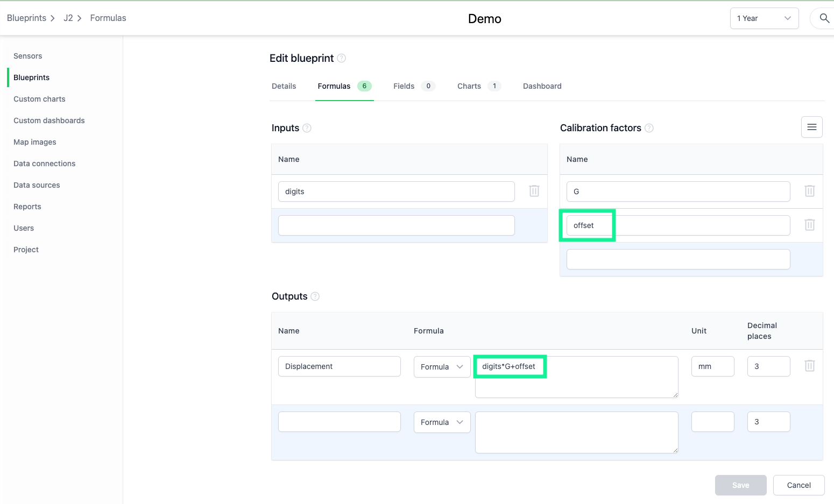This screenshot has height=504, width=834.
Task: Delete the offset calibration factor
Action: pos(809,225)
